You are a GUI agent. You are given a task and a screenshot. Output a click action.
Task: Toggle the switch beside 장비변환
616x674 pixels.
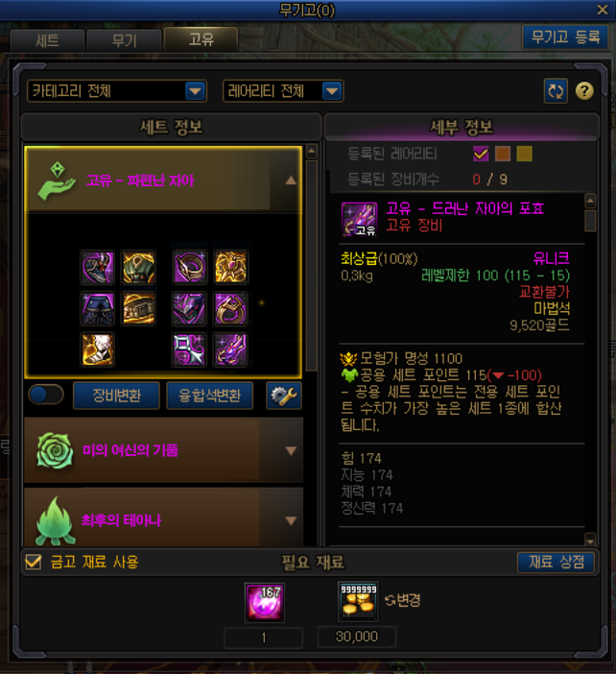point(46,395)
